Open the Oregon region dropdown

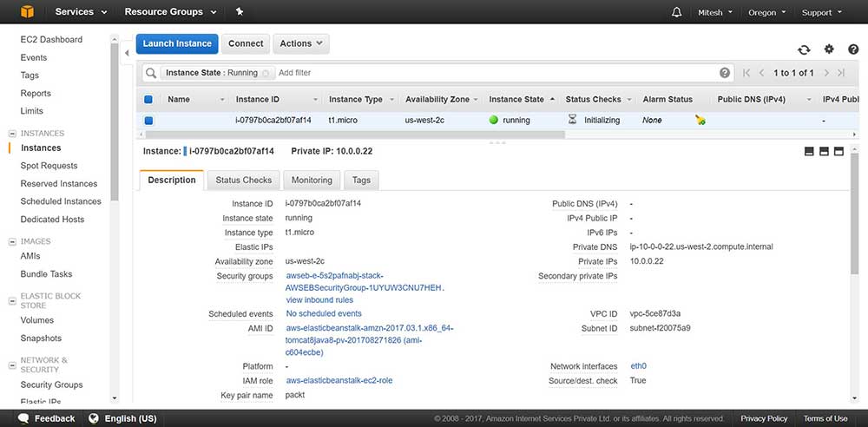pos(767,12)
